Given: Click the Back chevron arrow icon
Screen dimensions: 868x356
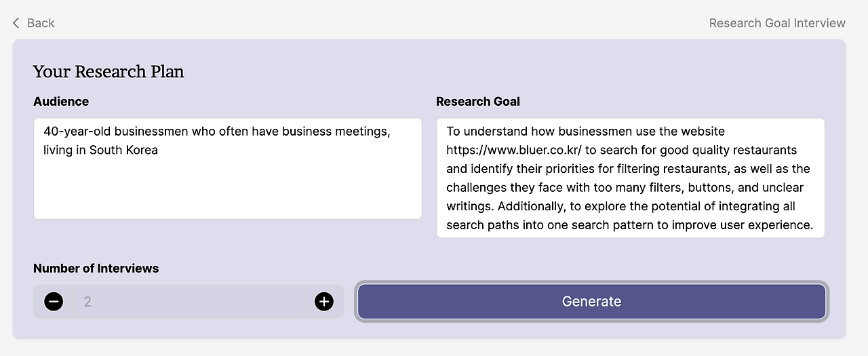Looking at the screenshot, I should tap(16, 23).
